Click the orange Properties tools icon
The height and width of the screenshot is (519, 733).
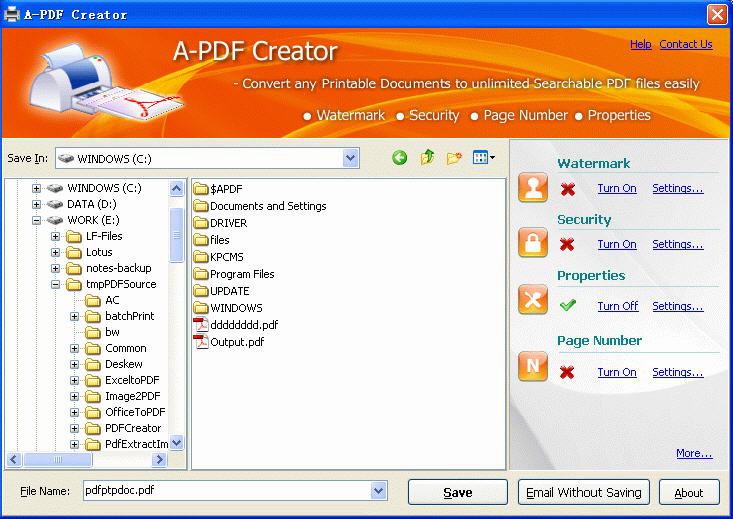pyautogui.click(x=533, y=299)
